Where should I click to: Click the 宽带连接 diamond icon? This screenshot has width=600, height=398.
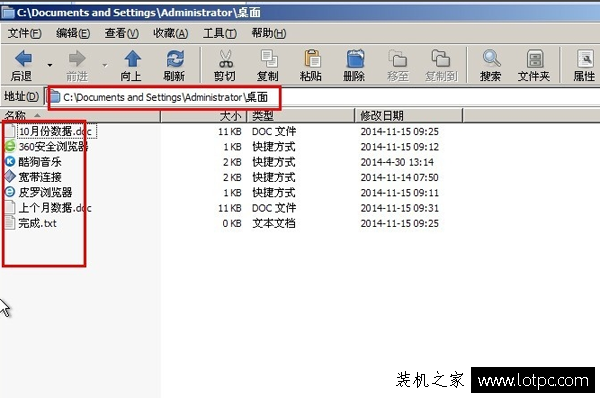tap(10, 176)
